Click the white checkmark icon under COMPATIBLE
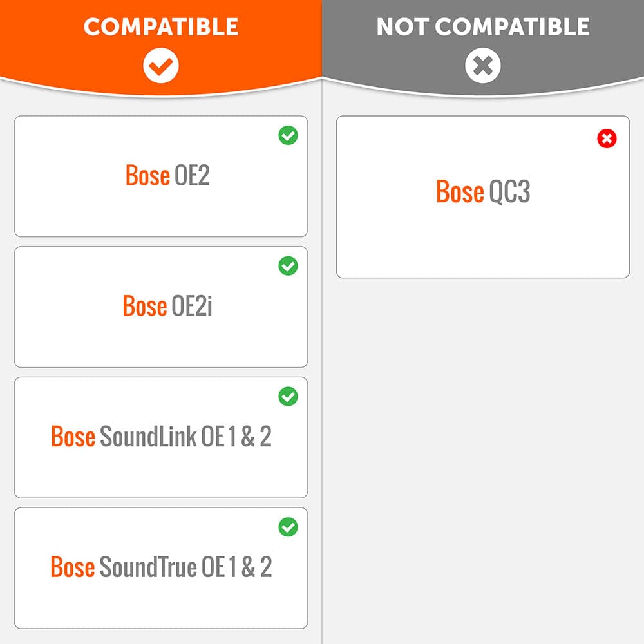Screen dimensions: 644x644 coord(161,66)
